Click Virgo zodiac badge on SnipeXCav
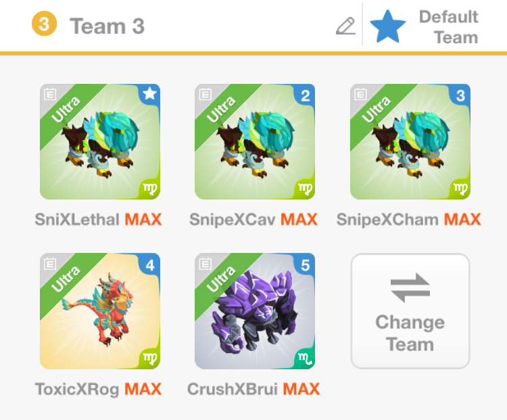The image size is (507, 420). (x=306, y=188)
